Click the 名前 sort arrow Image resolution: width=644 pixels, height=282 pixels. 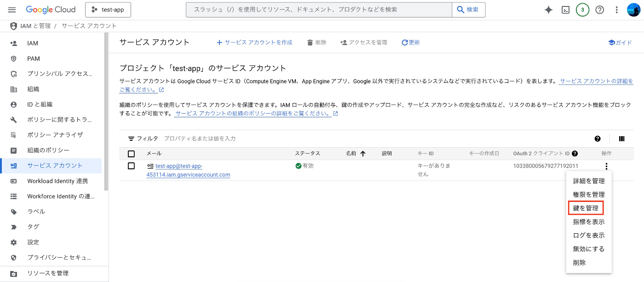(x=362, y=154)
